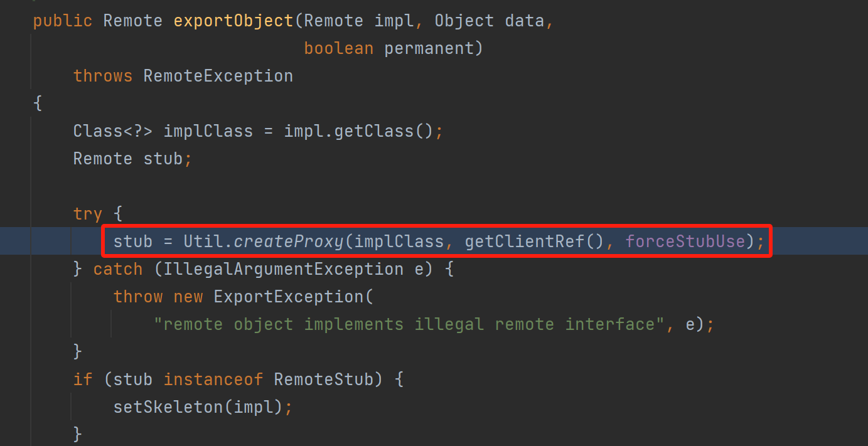
Task: Click the impl.getClass() method call
Action: pyautogui.click(x=358, y=131)
